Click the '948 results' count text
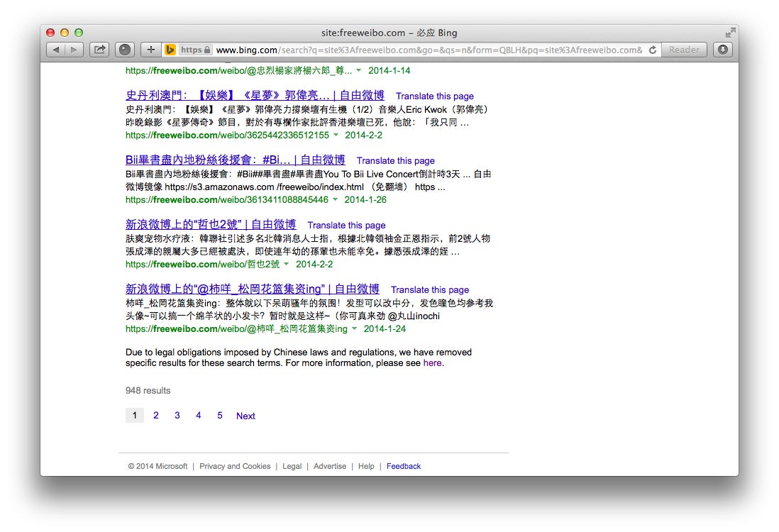The image size is (779, 532). (x=148, y=390)
